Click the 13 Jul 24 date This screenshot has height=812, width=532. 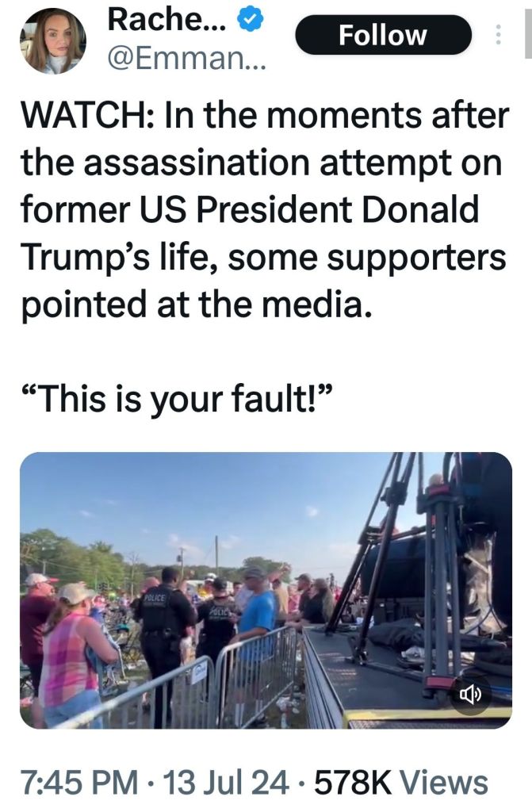point(225,783)
